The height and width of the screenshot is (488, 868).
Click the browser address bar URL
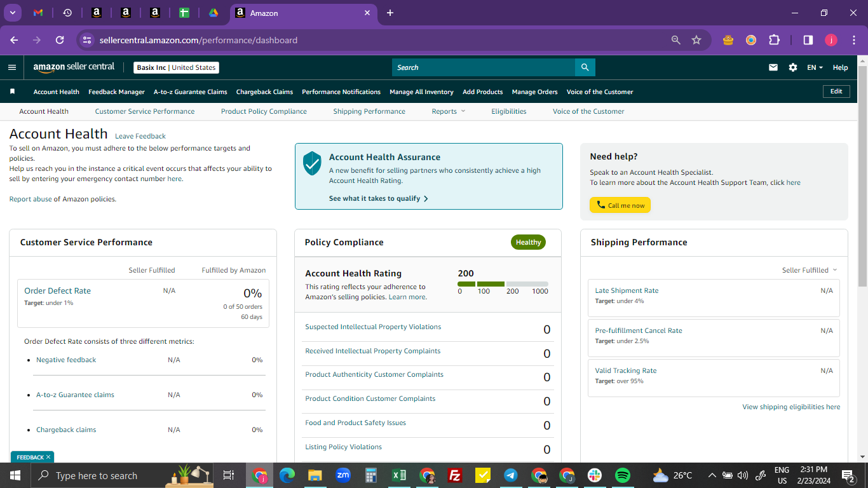pos(198,40)
